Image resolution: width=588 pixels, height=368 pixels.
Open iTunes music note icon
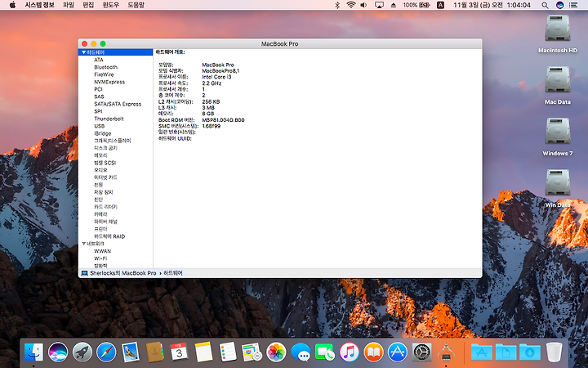point(350,352)
